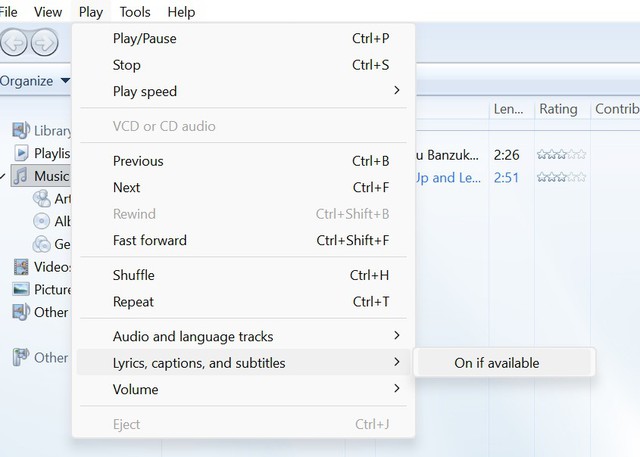Expand the Lyrics, captions, and subtitles arrow
This screenshot has width=640, height=457.
[x=397, y=362]
